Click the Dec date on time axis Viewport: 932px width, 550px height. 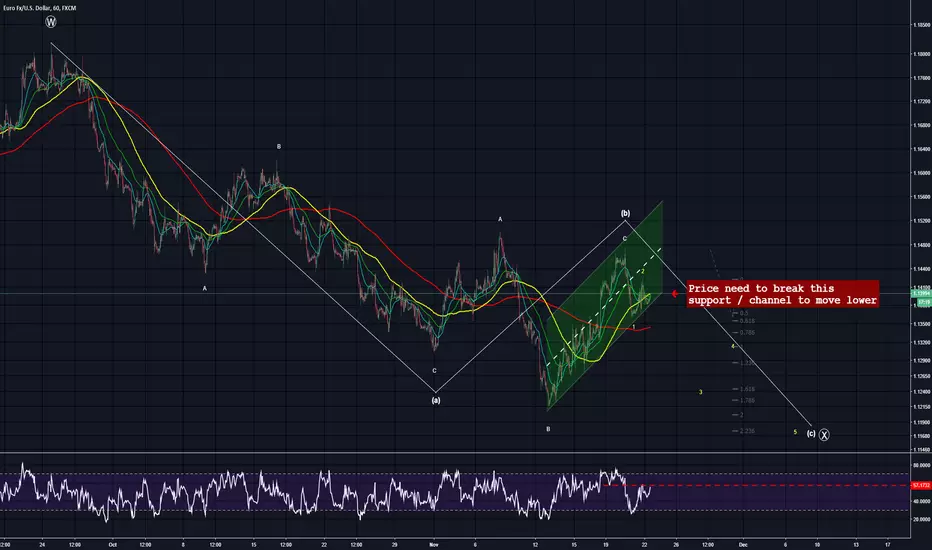click(x=742, y=544)
